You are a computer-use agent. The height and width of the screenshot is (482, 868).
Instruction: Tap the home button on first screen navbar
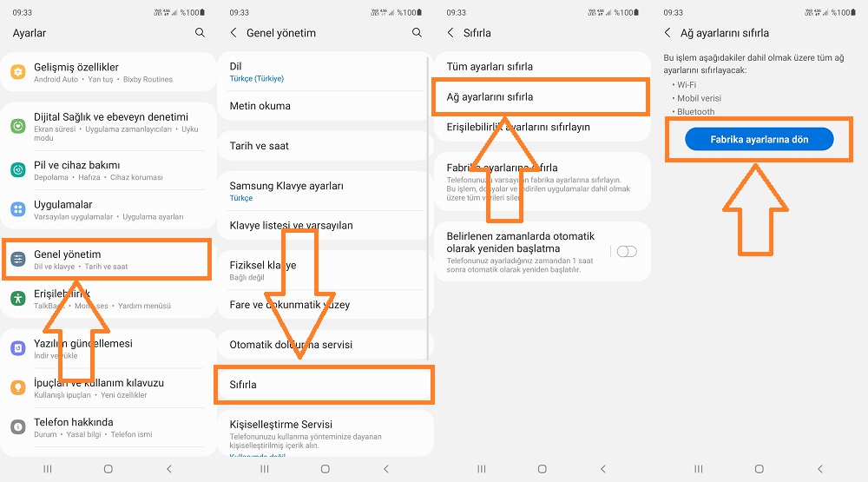(108, 469)
